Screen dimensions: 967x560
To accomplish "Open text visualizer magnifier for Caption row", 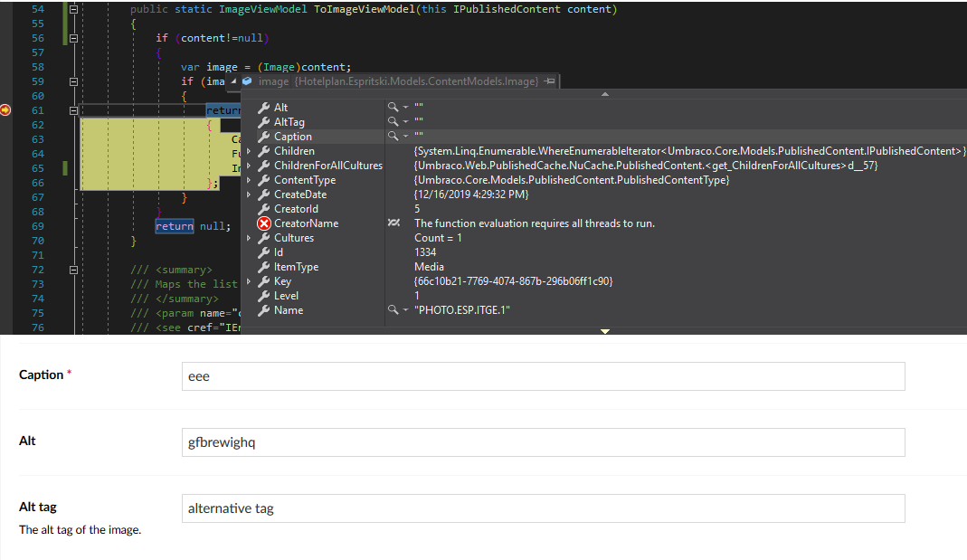I will (392, 137).
